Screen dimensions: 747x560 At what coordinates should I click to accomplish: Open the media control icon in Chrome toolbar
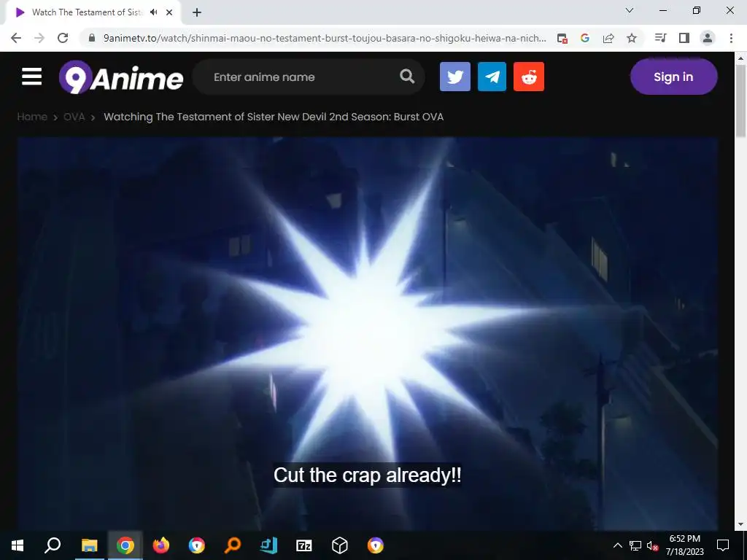(x=660, y=38)
